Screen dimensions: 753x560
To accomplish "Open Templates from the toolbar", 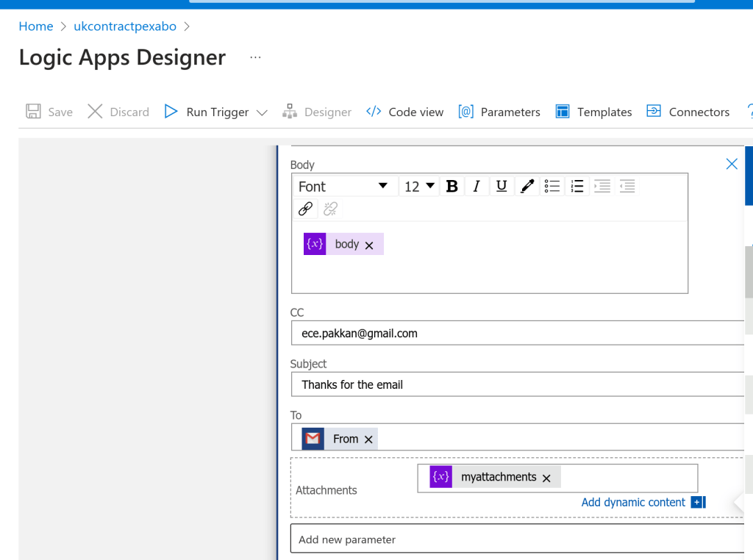I will (593, 112).
